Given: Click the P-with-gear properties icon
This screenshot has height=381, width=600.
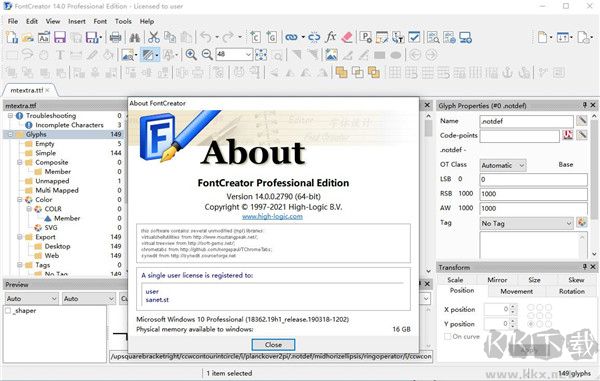Looking at the screenshot, I should coord(366,37).
